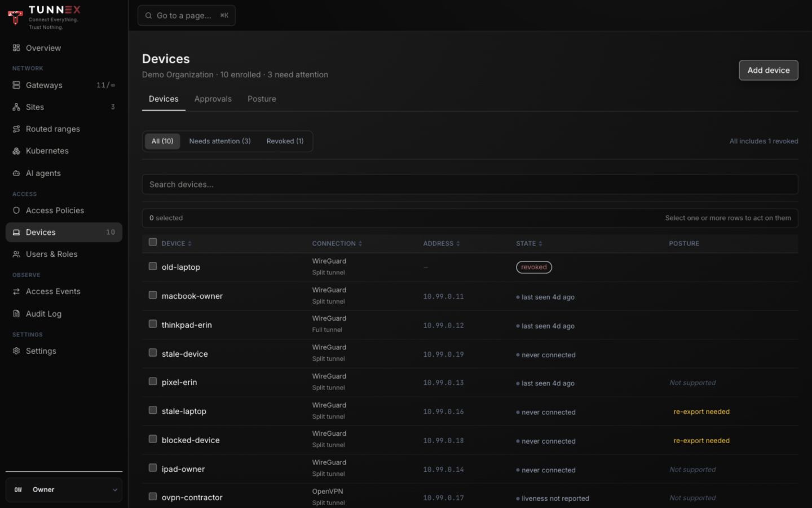The height and width of the screenshot is (508, 812).
Task: Click the AI agents robot icon
Action: [16, 173]
